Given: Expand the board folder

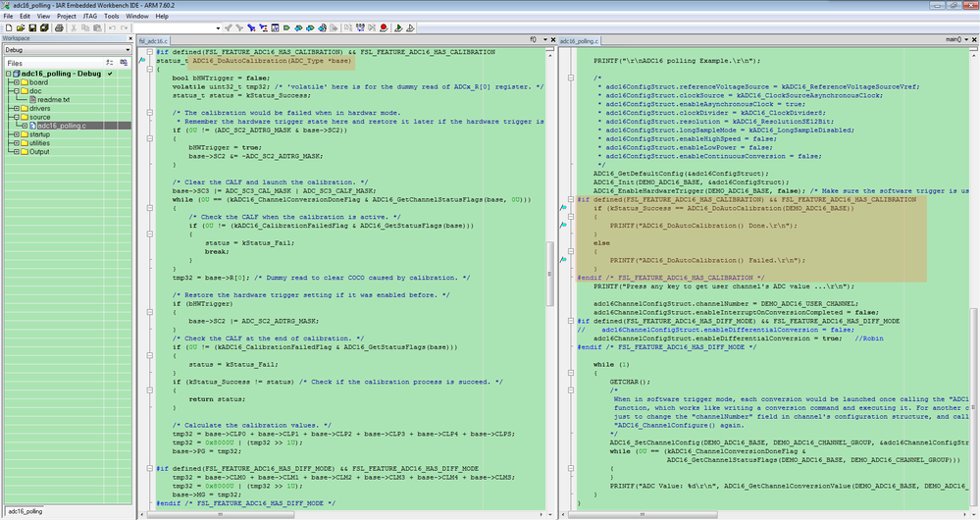Looking at the screenshot, I should tap(17, 82).
